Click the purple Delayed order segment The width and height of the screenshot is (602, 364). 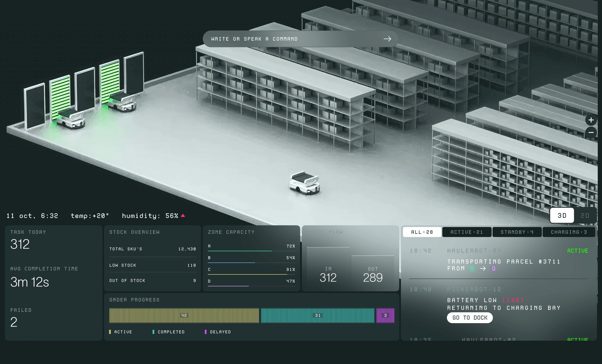click(385, 315)
